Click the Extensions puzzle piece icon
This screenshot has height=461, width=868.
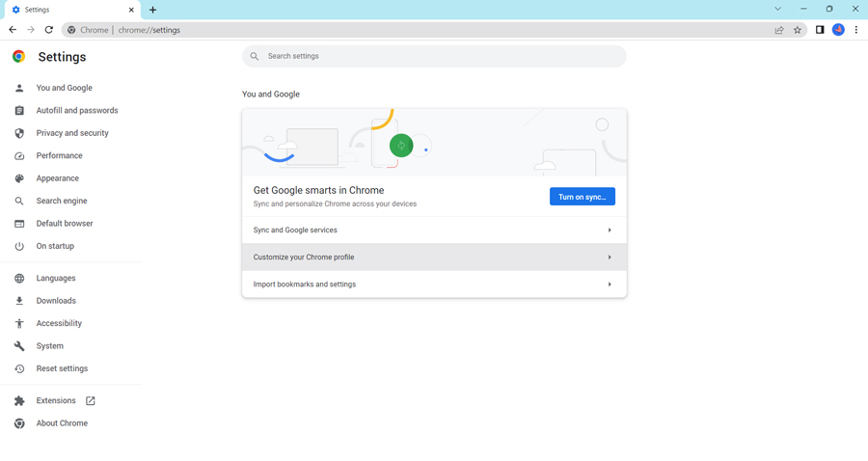pos(19,400)
